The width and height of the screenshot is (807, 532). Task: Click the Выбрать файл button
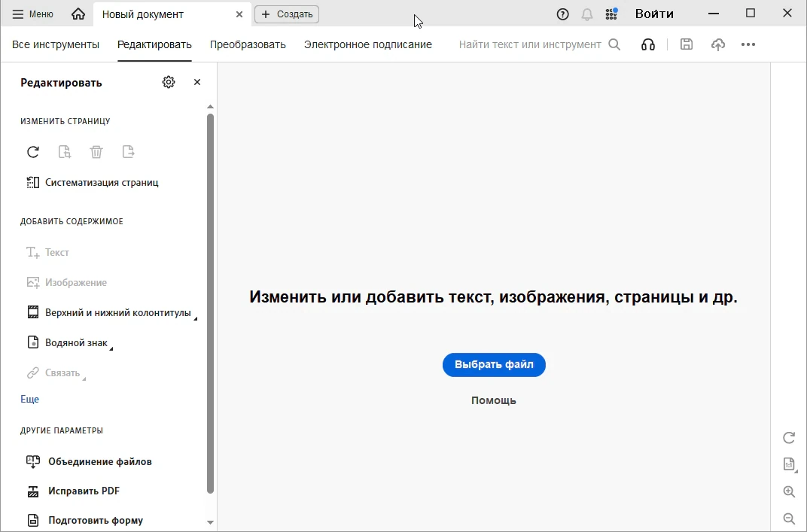(494, 365)
